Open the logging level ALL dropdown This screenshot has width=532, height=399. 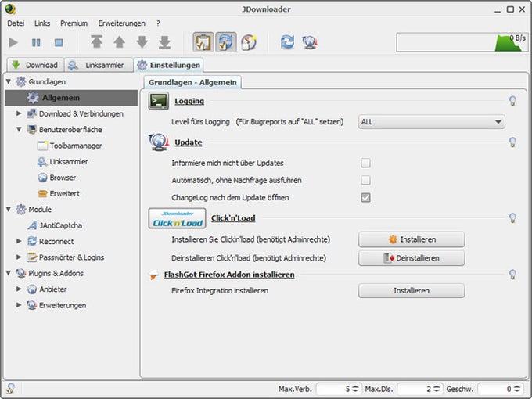point(432,122)
